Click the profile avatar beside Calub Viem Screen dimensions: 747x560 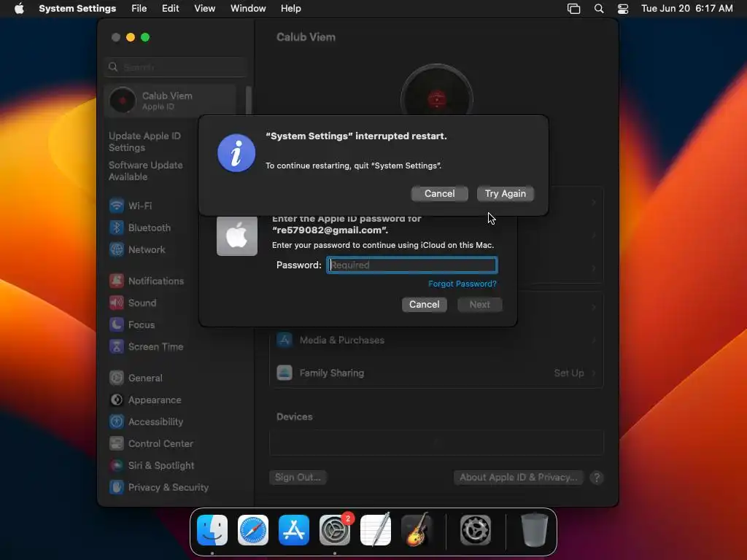pos(123,101)
